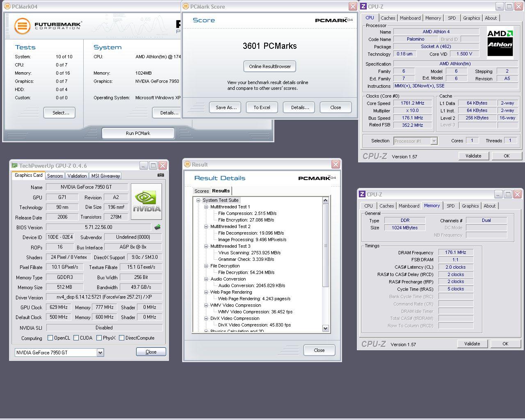
Task: Click the PCMark Score title bar icon
Action: pyautogui.click(x=185, y=7)
